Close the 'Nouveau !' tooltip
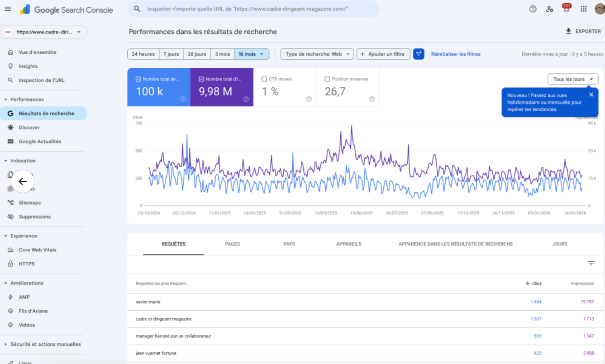This screenshot has height=364, width=605. click(591, 95)
